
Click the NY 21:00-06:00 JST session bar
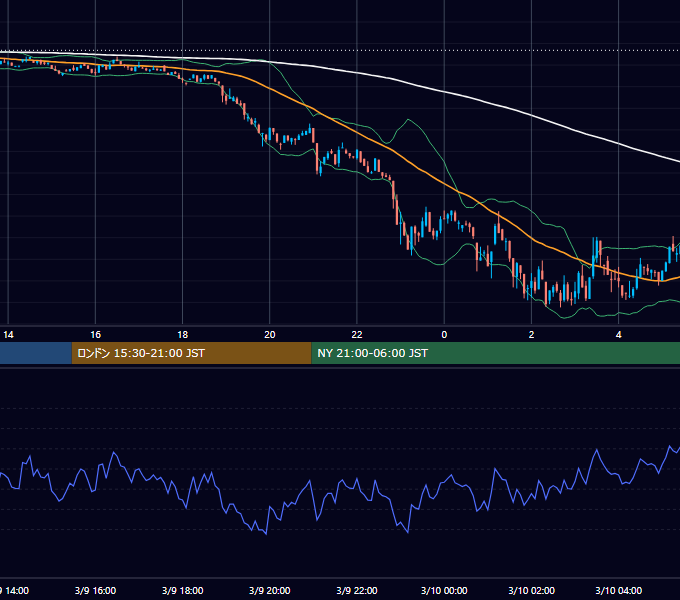point(496,353)
